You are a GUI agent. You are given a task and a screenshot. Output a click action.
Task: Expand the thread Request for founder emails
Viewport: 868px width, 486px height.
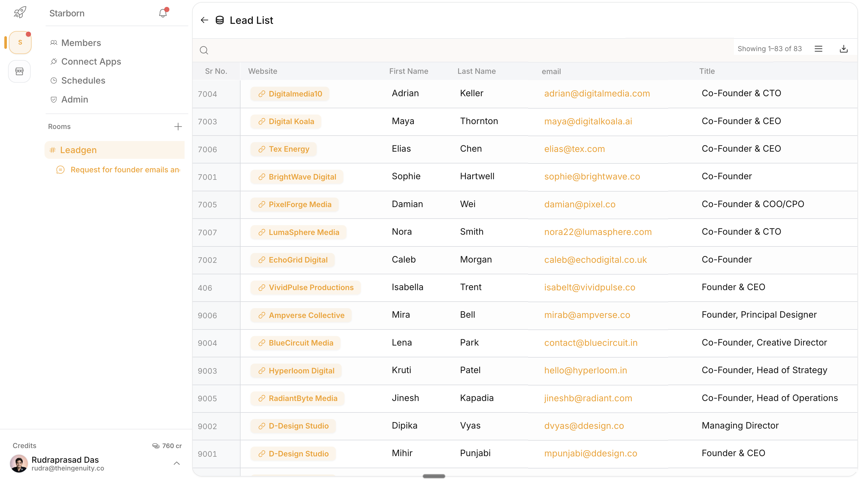(125, 170)
